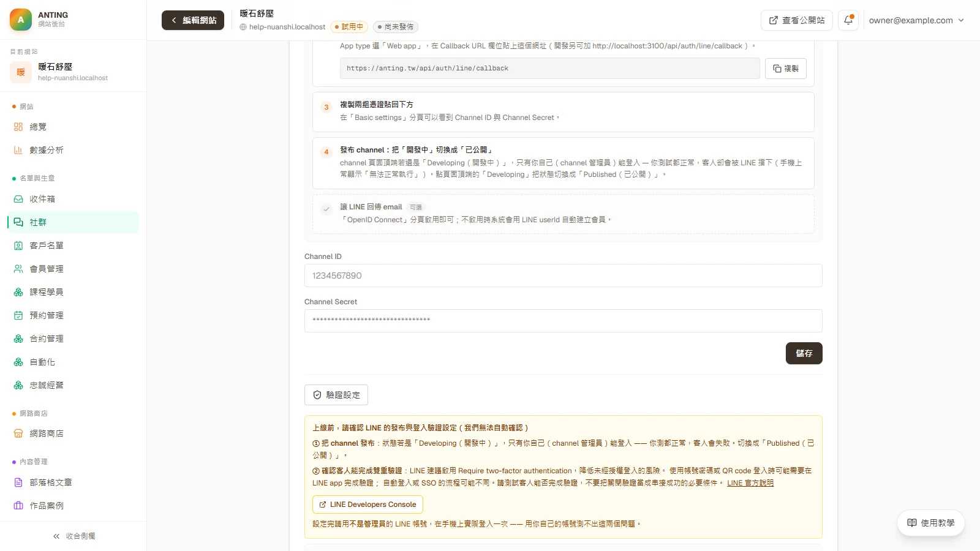The height and width of the screenshot is (551, 980).
Task: Click the 部落格文章 document icon
Action: 18,482
